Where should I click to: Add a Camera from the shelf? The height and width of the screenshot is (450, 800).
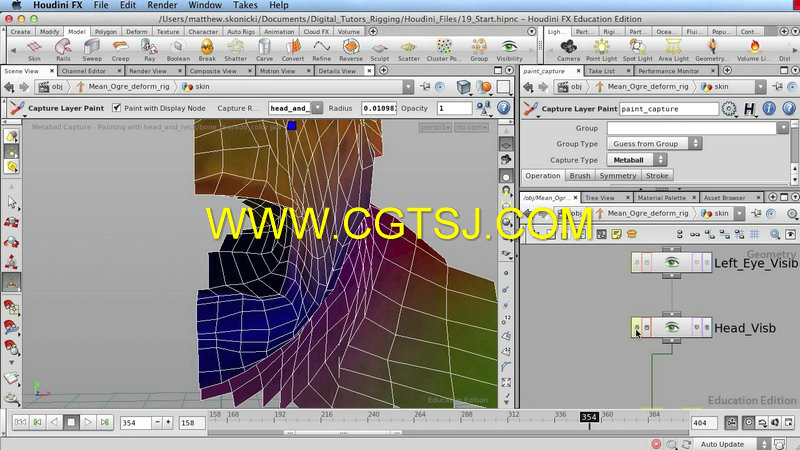568,50
